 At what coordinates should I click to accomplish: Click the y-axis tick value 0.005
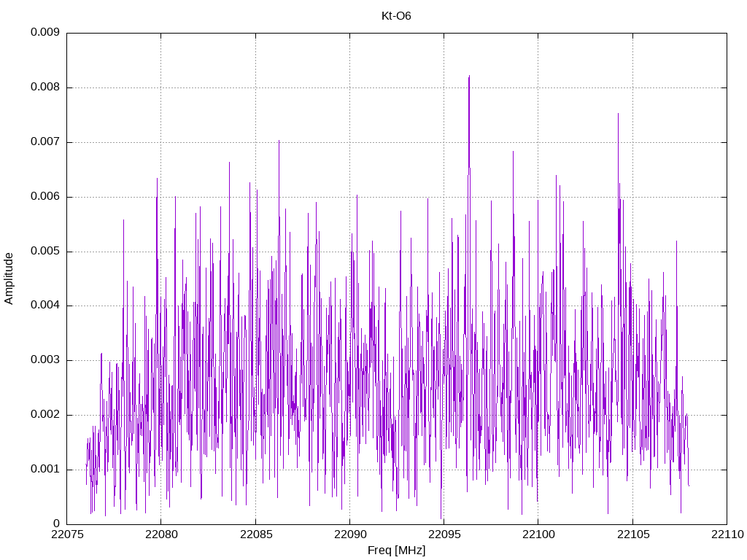(45, 251)
